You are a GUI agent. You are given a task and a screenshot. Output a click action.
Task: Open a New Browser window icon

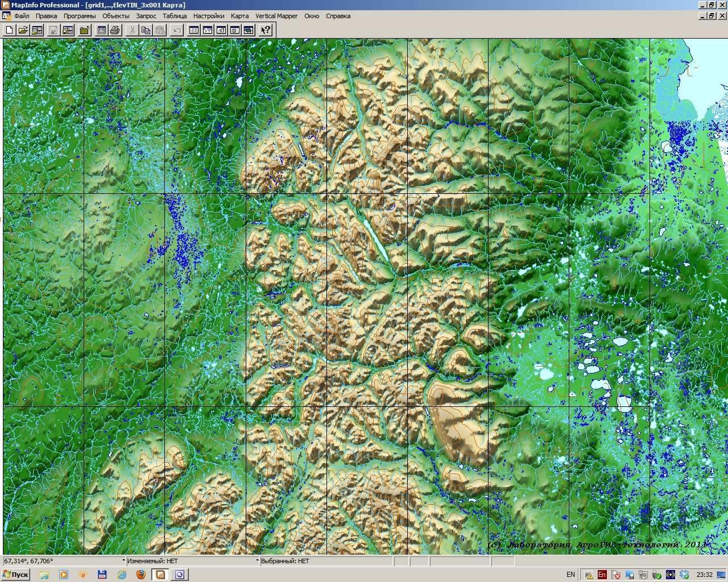(x=194, y=30)
